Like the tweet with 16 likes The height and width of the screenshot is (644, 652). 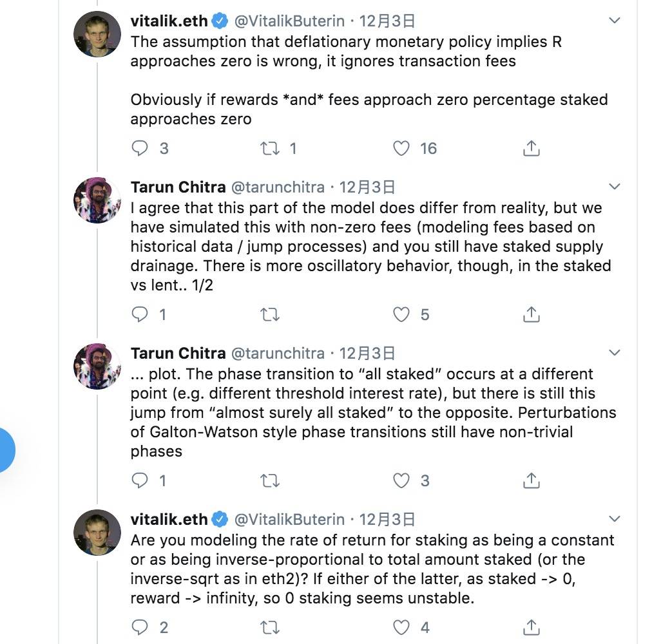pos(401,148)
